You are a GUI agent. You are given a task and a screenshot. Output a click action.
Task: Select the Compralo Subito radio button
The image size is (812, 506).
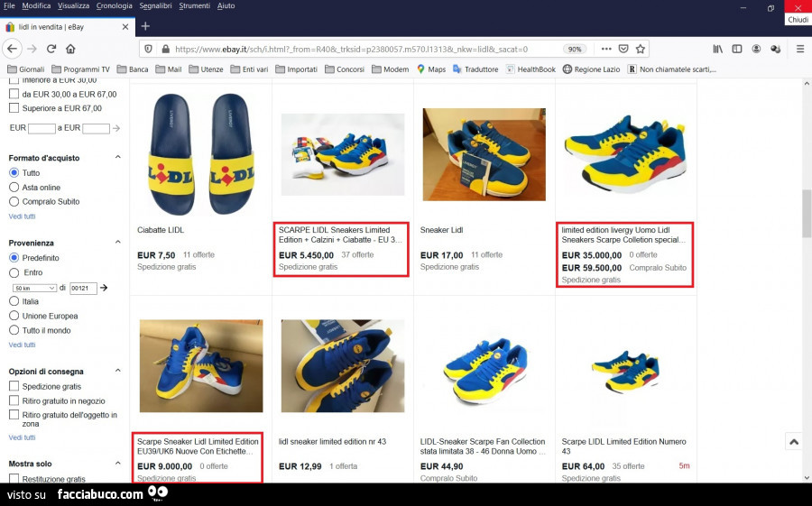pos(14,201)
